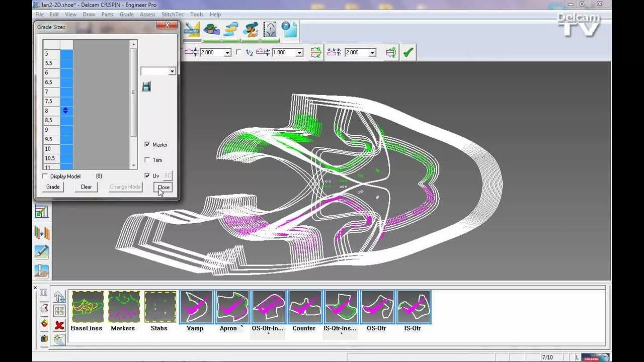The width and height of the screenshot is (644, 362).
Task: Toggle the Uv checkbox
Action: [147, 175]
